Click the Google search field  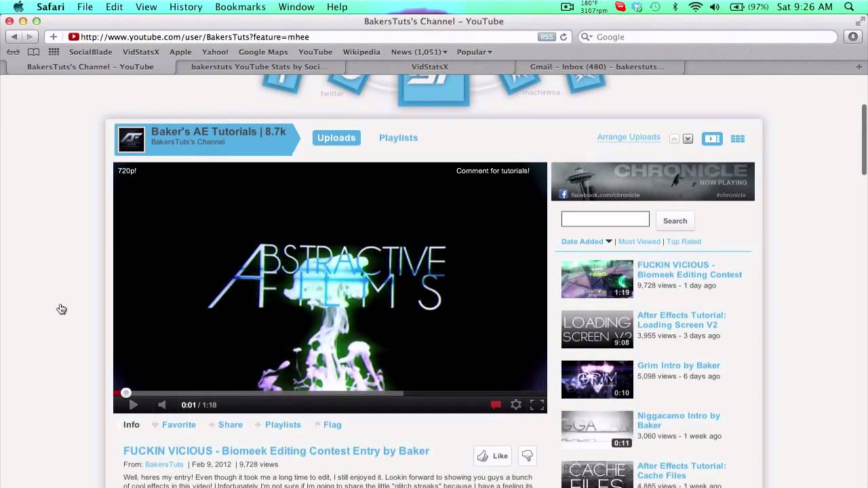[708, 37]
